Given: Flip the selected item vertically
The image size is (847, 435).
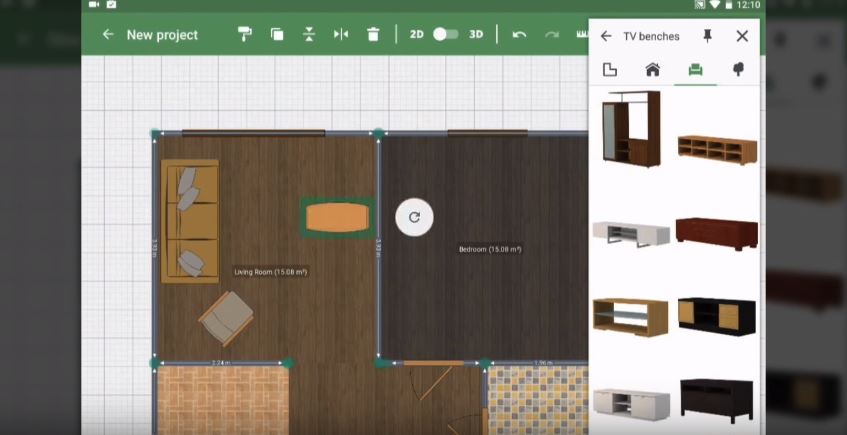Looking at the screenshot, I should pyautogui.click(x=309, y=35).
